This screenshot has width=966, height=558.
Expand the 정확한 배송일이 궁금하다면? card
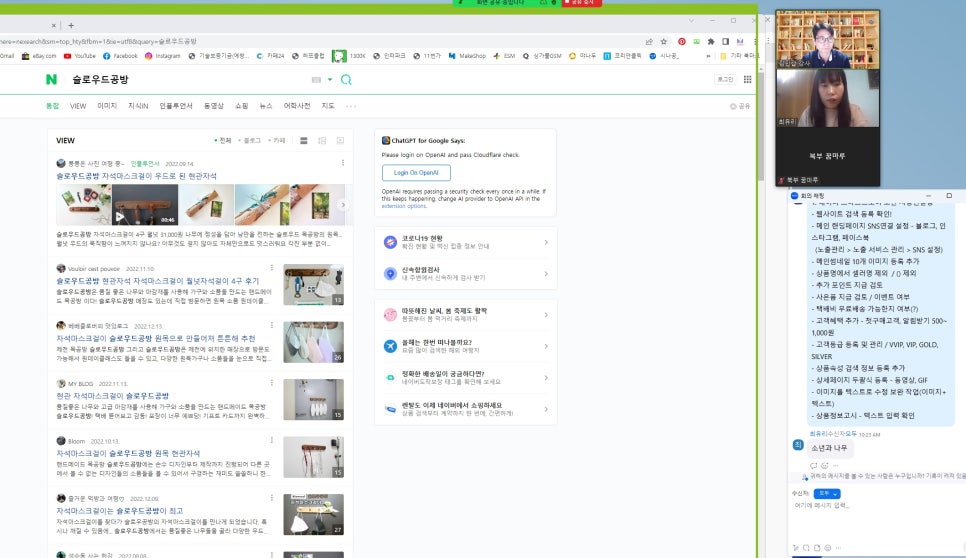pos(466,378)
